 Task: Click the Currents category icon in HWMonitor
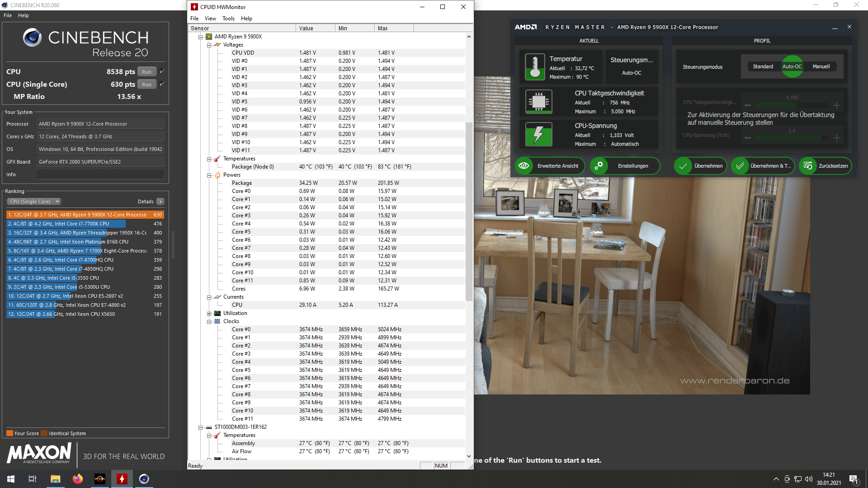pyautogui.click(x=217, y=297)
